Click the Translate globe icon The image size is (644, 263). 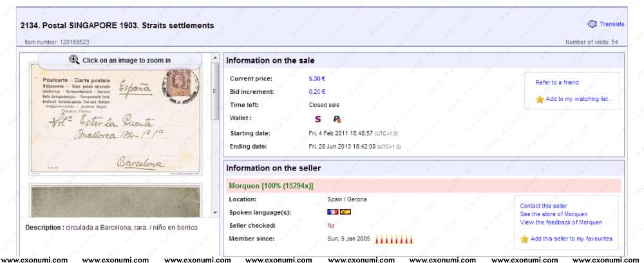592,24
